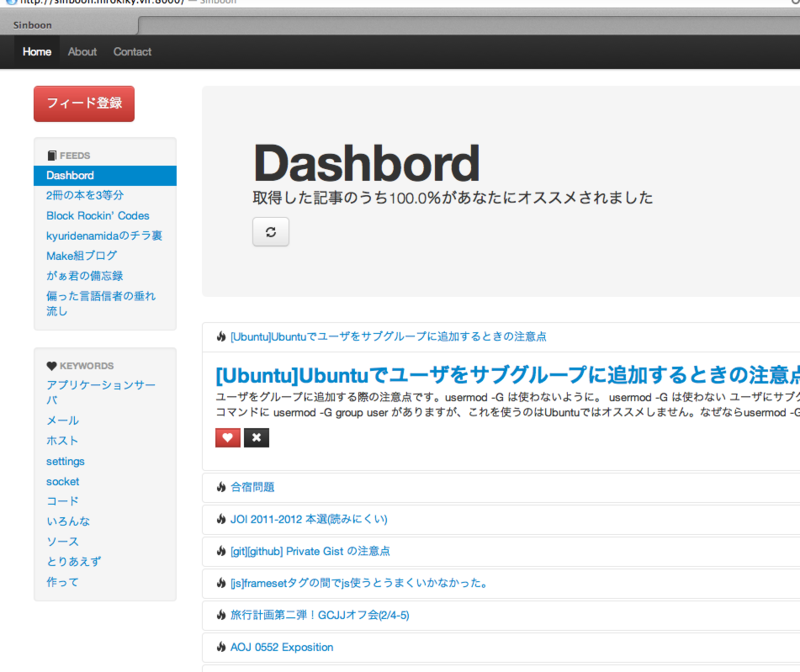The height and width of the screenshot is (672, 800).
Task: Click the refresh icon button under Dashbord
Action: (x=270, y=232)
